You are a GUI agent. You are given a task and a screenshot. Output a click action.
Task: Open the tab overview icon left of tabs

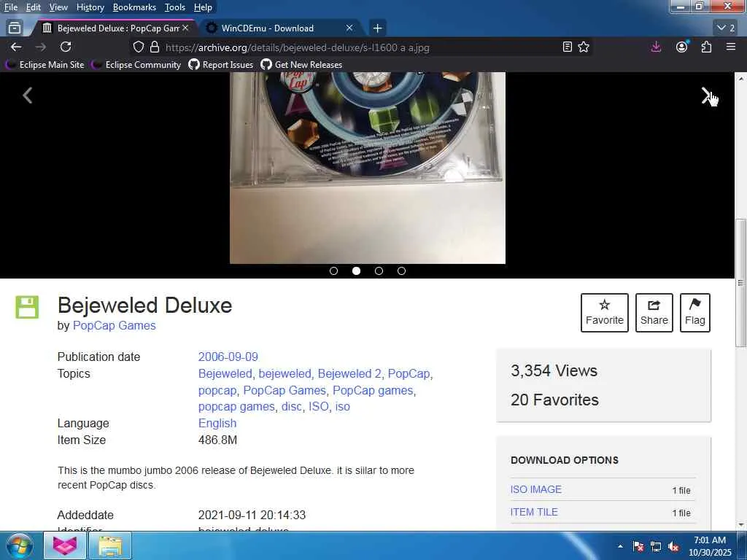pyautogui.click(x=15, y=28)
